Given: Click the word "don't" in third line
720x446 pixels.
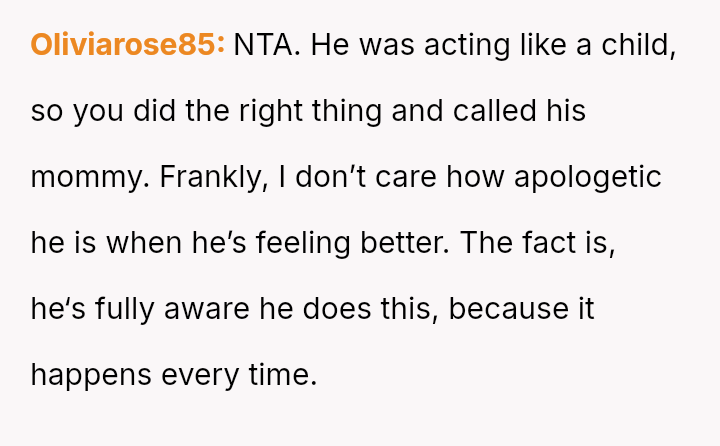Looking at the screenshot, I should coord(320,178).
